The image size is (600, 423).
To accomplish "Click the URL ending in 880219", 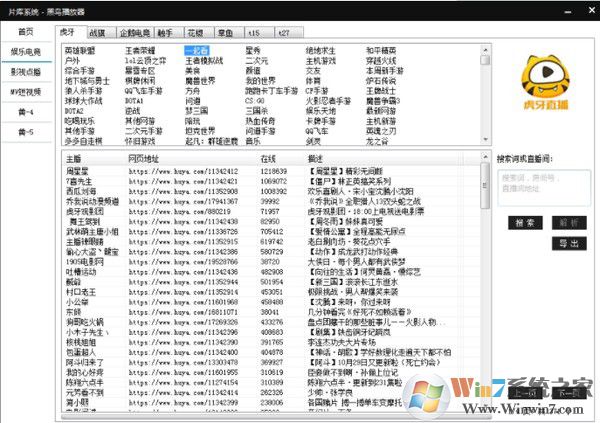I will tap(179, 211).
